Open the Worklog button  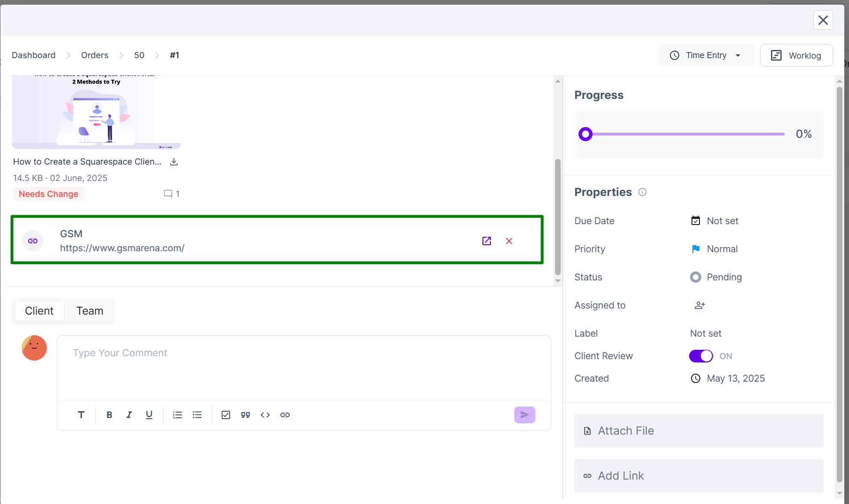[x=796, y=55]
